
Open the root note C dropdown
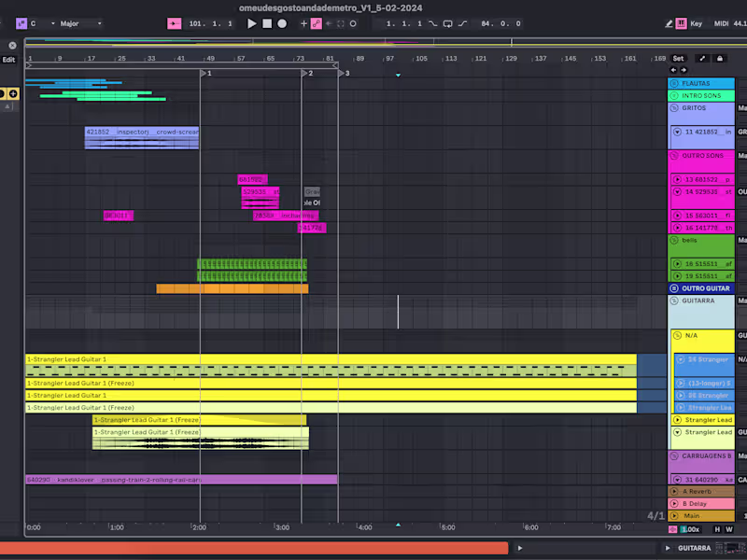coord(43,23)
